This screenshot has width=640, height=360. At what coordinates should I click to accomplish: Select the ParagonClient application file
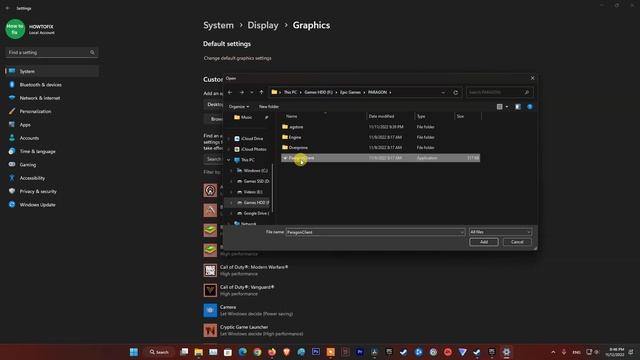coord(380,158)
